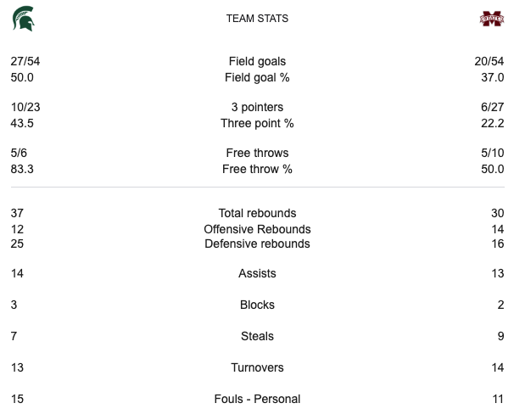Viewport: 514px width, 420px height.
Task: Select the Assists stat label
Action: pos(257,273)
